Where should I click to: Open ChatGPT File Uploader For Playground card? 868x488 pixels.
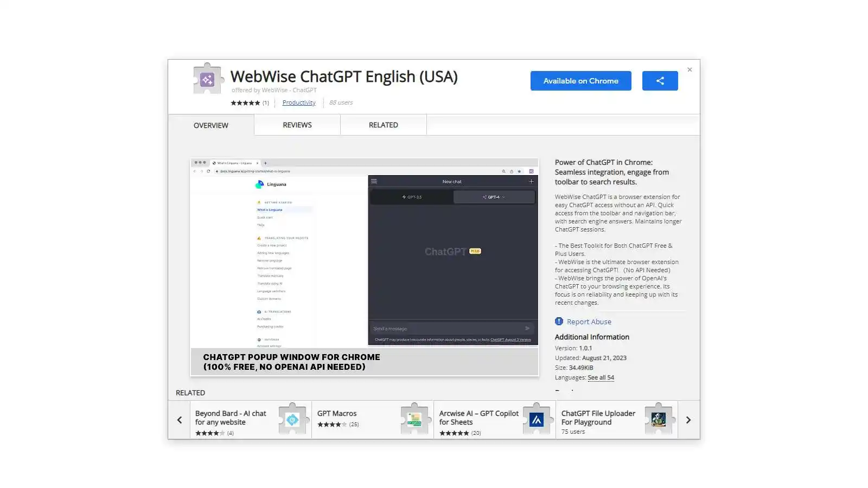tap(617, 420)
